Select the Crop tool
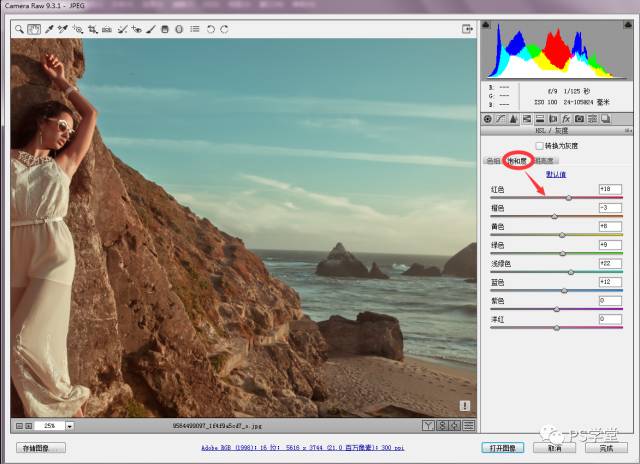This screenshot has width=640, height=464. (92, 30)
